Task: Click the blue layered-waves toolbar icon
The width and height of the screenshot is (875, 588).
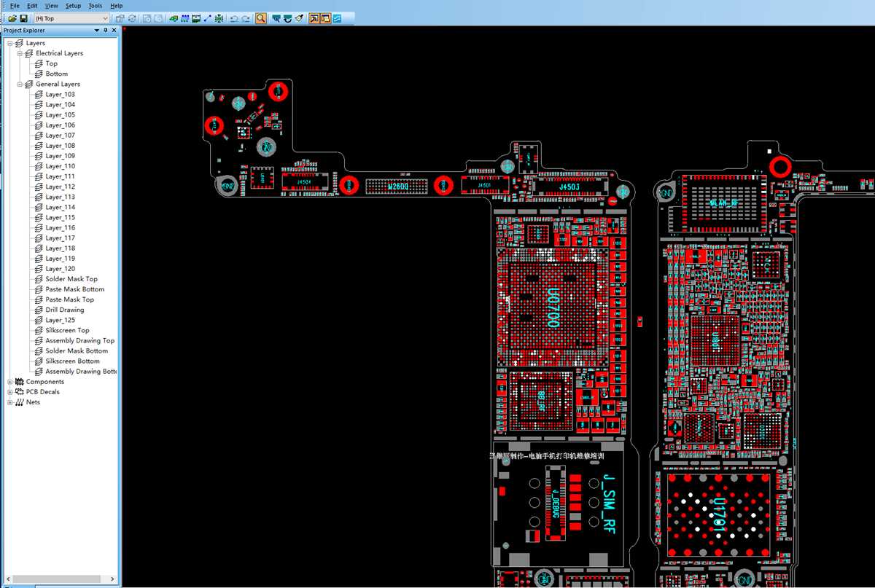Action: pos(337,18)
